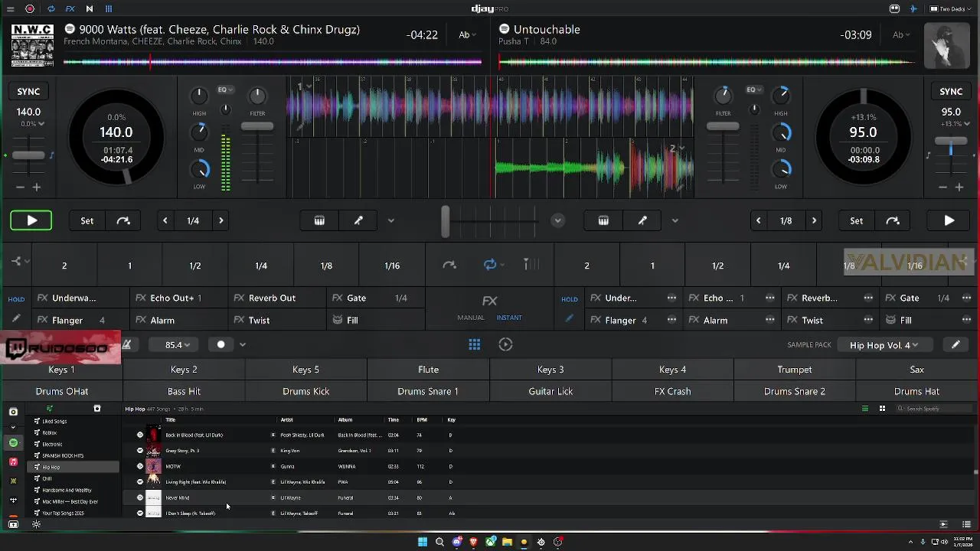This screenshot has height=551, width=980.
Task: Toggle the blue loop icon in the center strip
Action: (x=490, y=265)
